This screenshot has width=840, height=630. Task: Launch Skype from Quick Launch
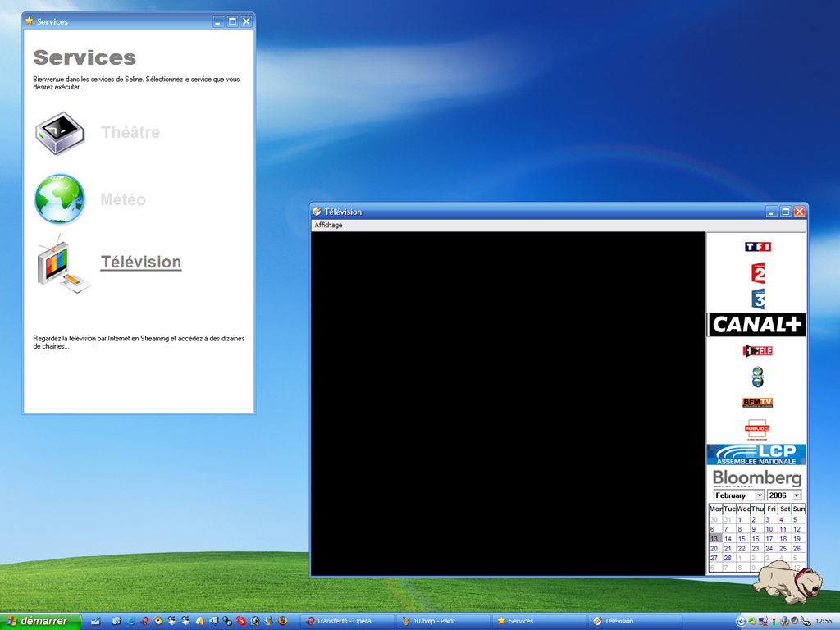241,621
